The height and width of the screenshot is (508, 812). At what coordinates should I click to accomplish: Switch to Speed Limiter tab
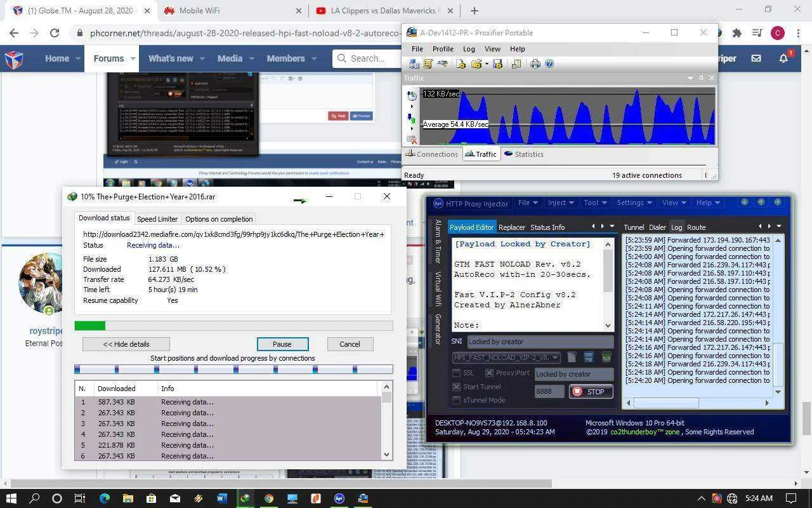pyautogui.click(x=157, y=219)
